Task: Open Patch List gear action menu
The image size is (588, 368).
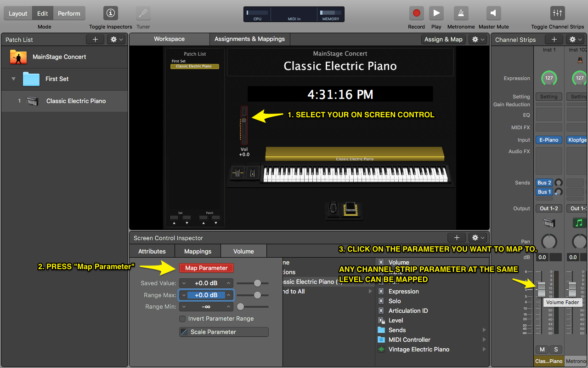Action: (116, 40)
